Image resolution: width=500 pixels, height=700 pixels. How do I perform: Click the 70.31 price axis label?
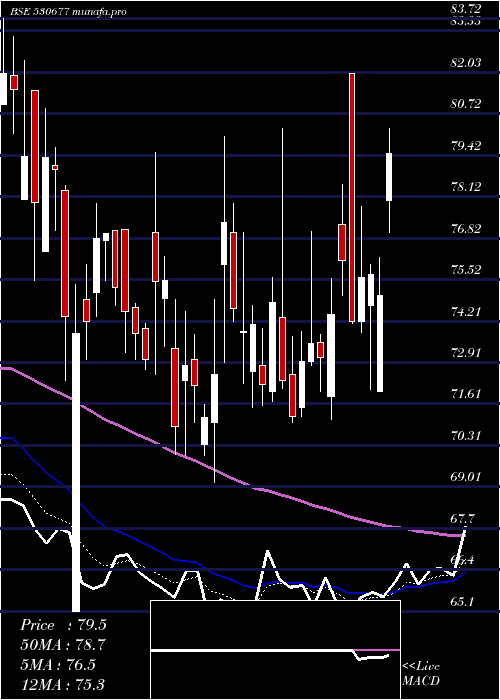466,435
